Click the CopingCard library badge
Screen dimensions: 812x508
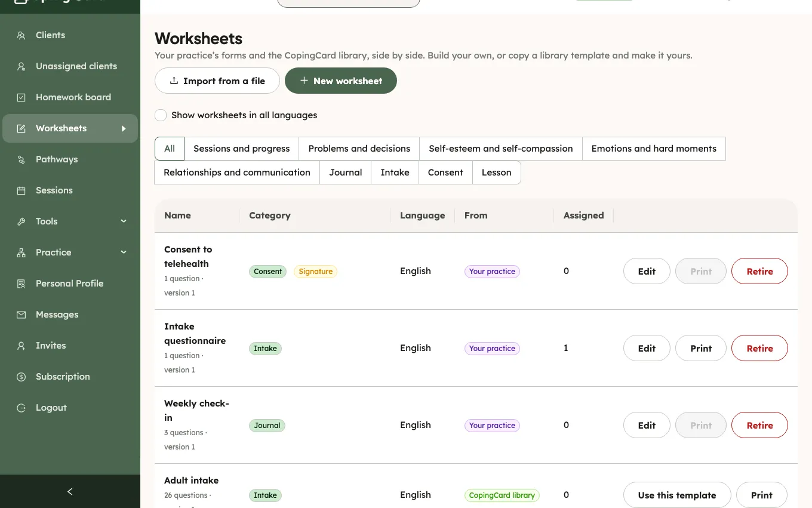pyautogui.click(x=502, y=495)
